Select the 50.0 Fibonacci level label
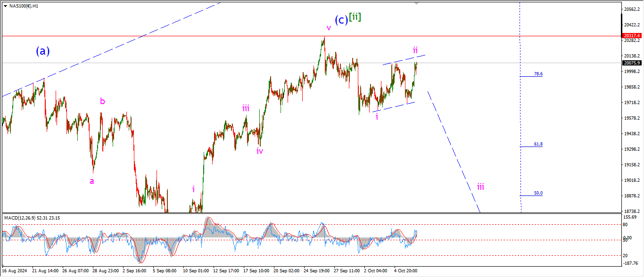644x277 pixels. click(x=538, y=193)
